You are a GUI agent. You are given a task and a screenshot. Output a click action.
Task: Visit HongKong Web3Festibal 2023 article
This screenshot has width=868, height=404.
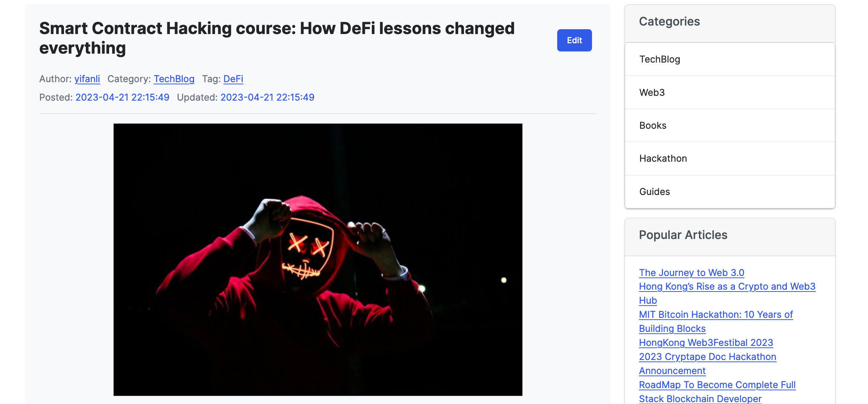coord(706,343)
